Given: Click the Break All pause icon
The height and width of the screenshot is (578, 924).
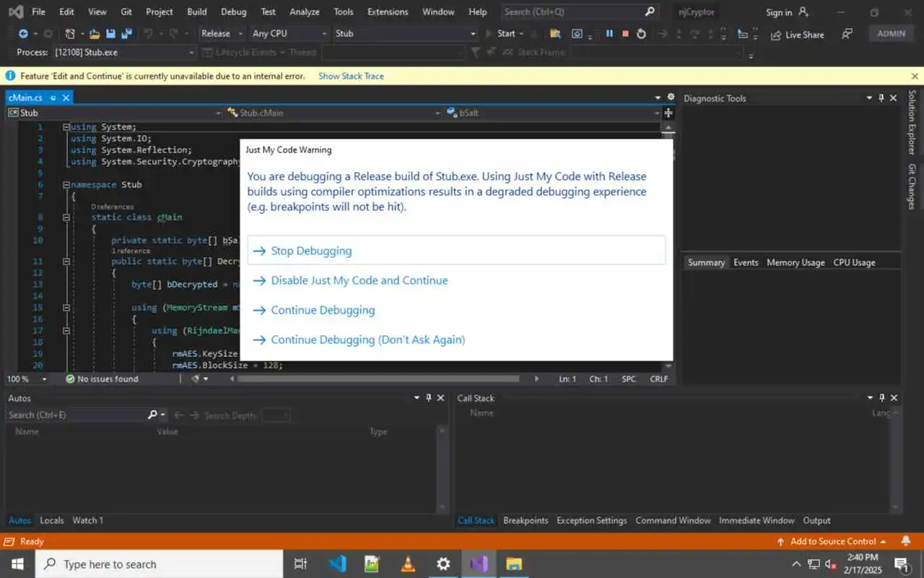Looking at the screenshot, I should [x=609, y=33].
